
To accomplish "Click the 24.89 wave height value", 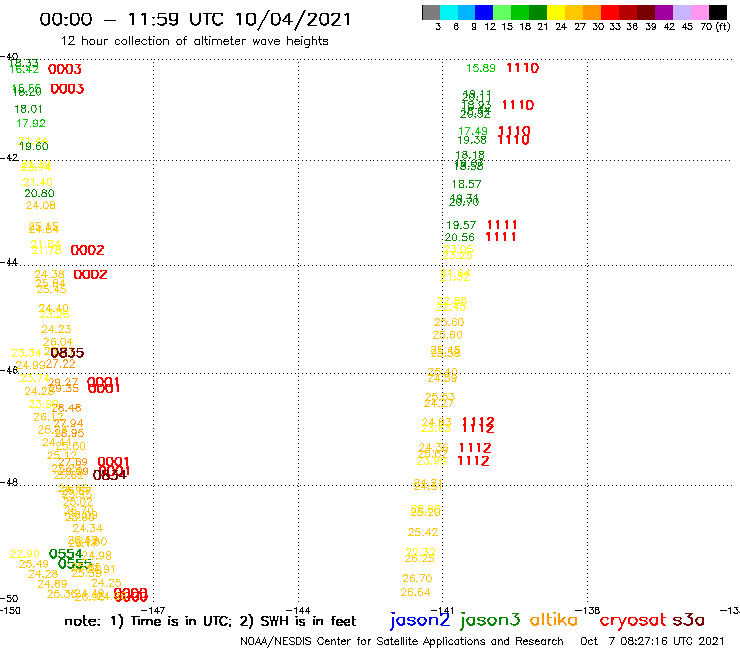I will (52, 584).
